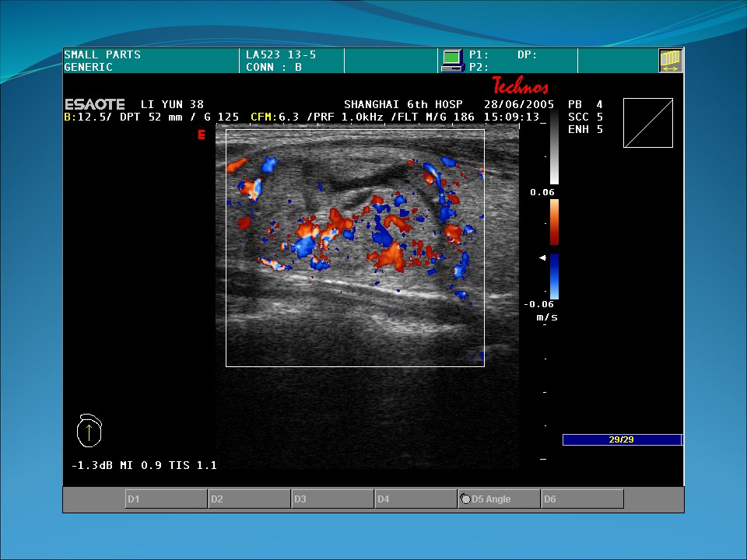Click the color bar baseline arrow marker

542,258
